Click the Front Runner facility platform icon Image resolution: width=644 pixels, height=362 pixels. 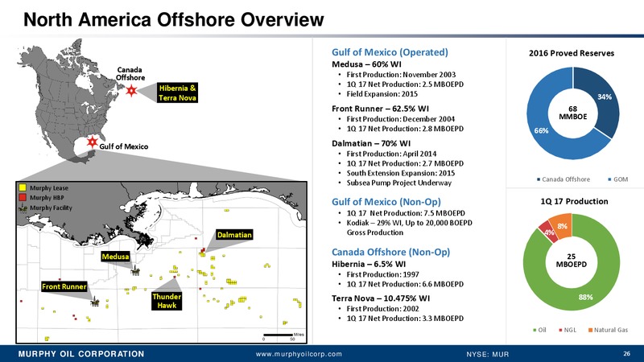95,302
